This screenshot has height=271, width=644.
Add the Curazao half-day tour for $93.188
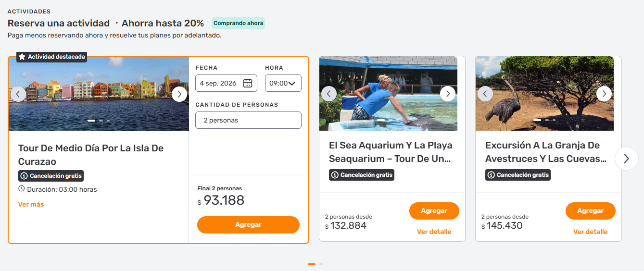(248, 225)
